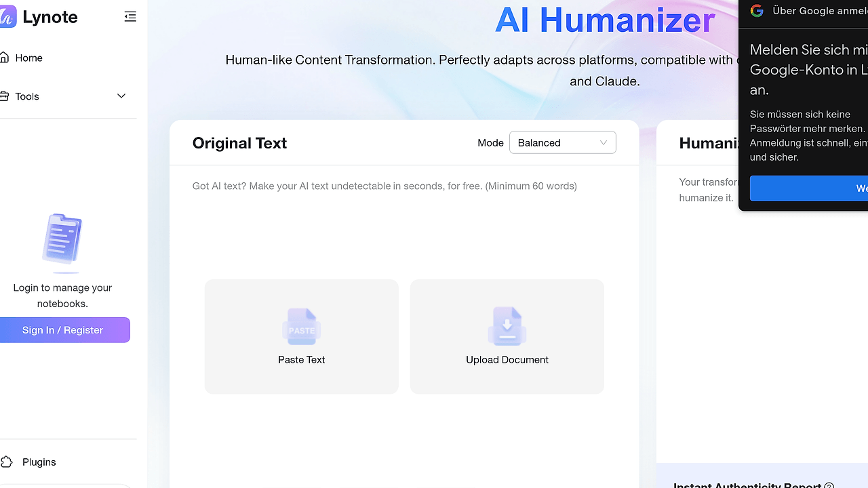The image size is (868, 488).
Task: Collapse the sidebar with the menu icon
Action: coord(130,17)
